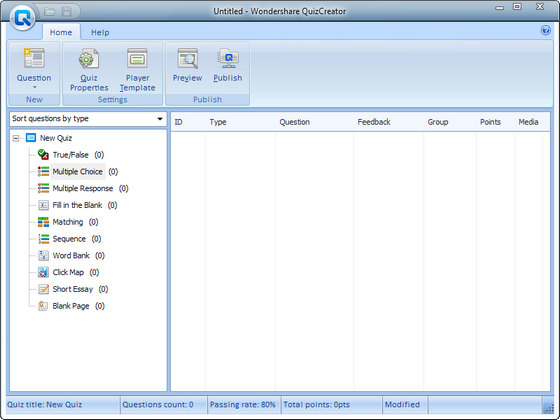The image size is (560, 420).
Task: Switch to the Home ribbon tab
Action: pyautogui.click(x=61, y=32)
